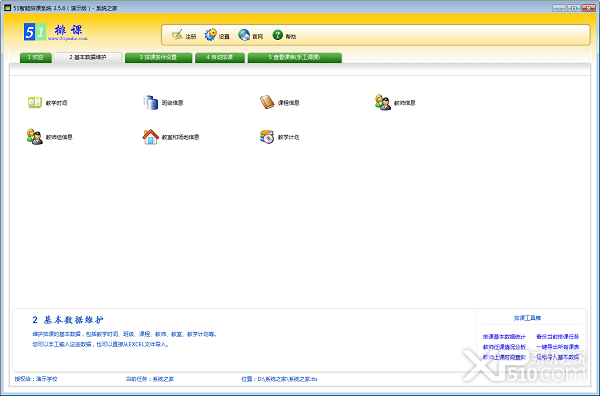
Task: Click the 一键导出所有课表 link
Action: pyautogui.click(x=558, y=347)
